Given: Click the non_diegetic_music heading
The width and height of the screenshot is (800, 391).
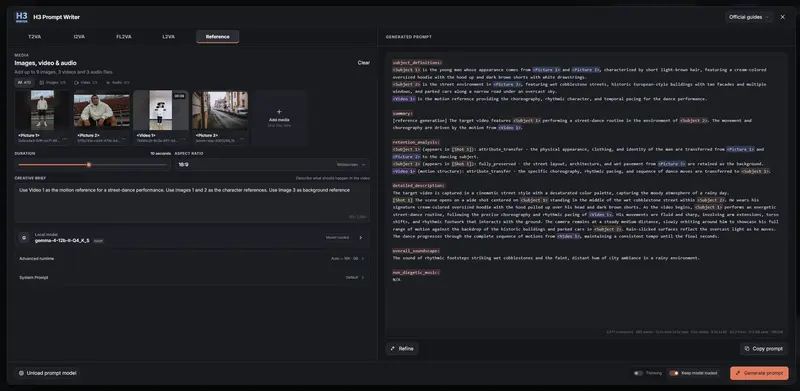Looking at the screenshot, I should coord(416,273).
